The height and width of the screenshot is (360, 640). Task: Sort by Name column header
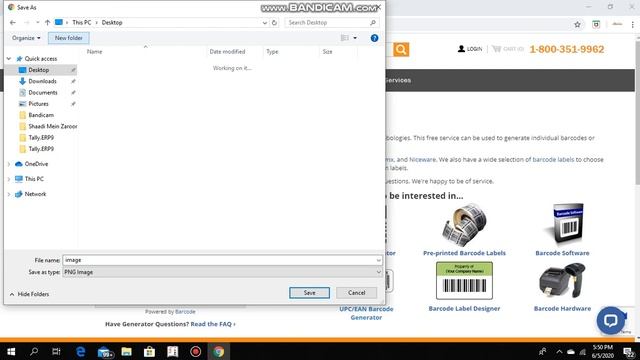click(x=95, y=52)
